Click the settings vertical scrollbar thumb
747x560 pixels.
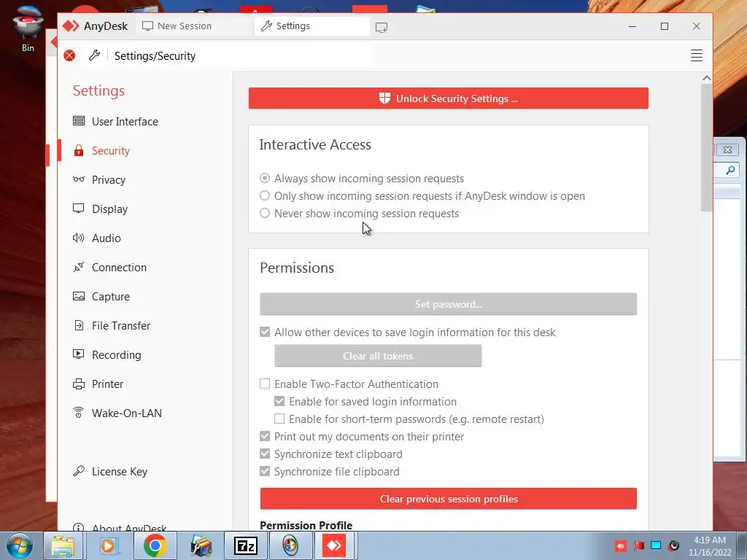pos(706,147)
